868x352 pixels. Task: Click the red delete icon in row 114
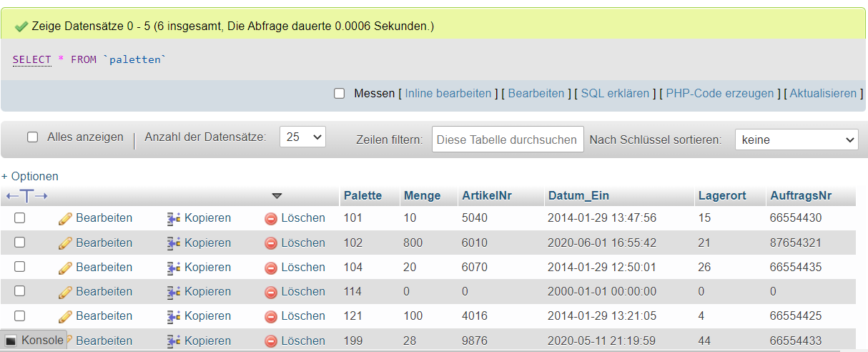tap(271, 293)
